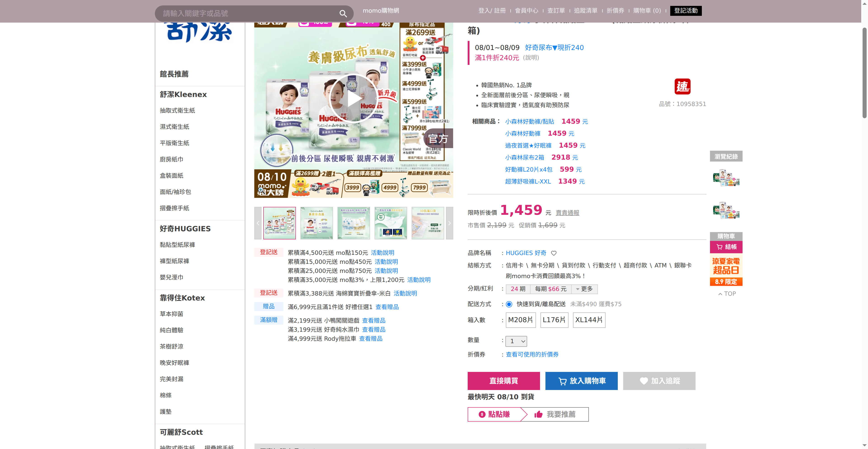Click the page vertical scrollbar

864,73
